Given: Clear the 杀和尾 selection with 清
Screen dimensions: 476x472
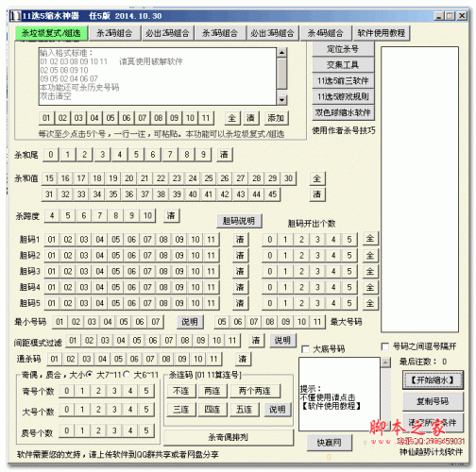Looking at the screenshot, I should (x=225, y=155).
